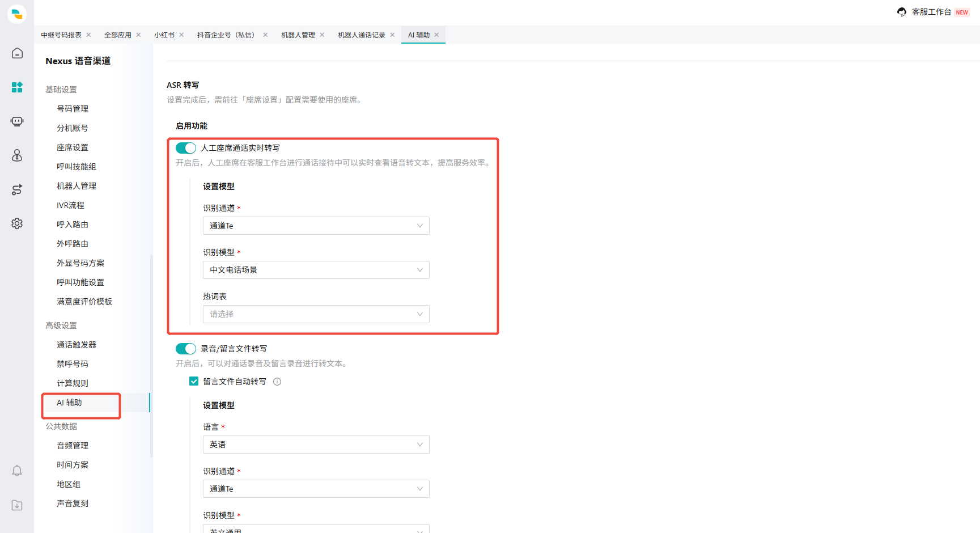Switch to 机器人通话记录 tab
The image size is (980, 533).
pos(362,35)
